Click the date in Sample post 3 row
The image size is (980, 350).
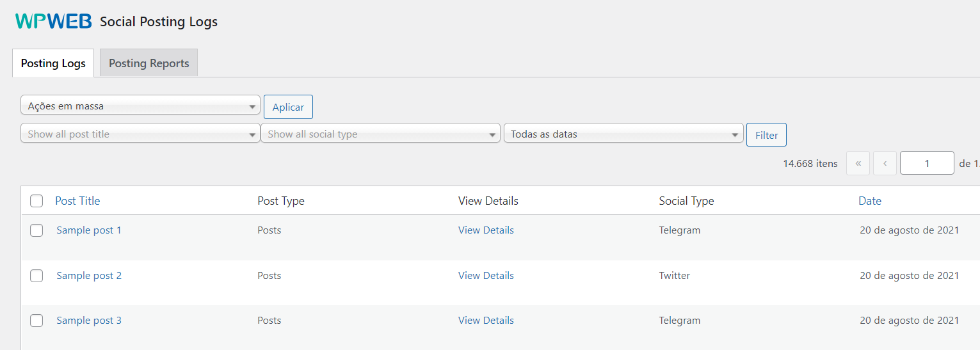tap(910, 321)
